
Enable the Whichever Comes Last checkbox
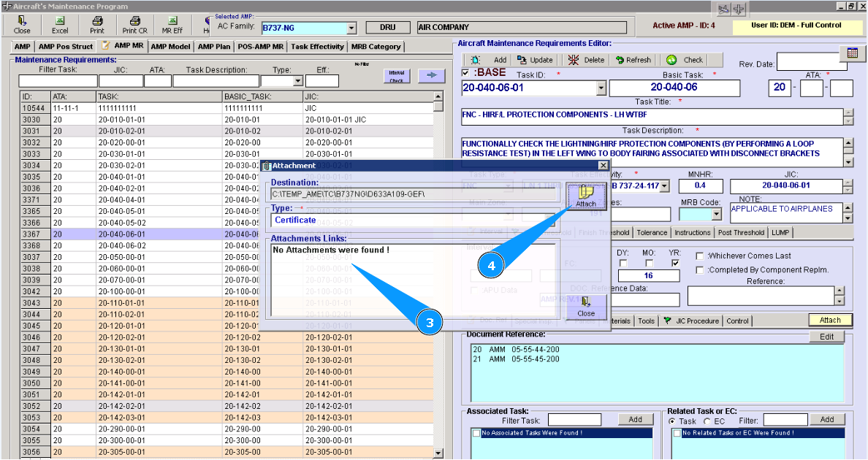[x=700, y=256]
